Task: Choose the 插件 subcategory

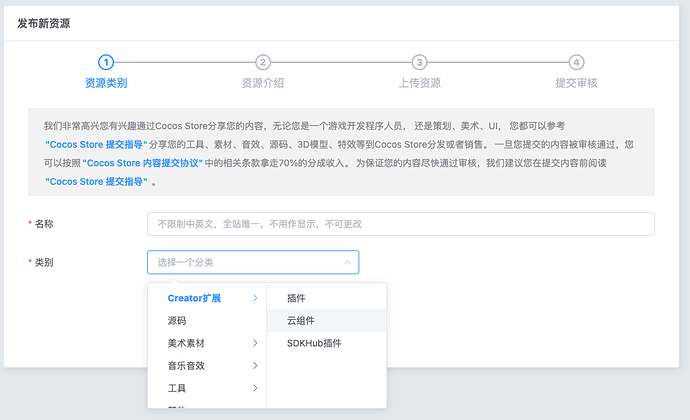Action: point(327,298)
